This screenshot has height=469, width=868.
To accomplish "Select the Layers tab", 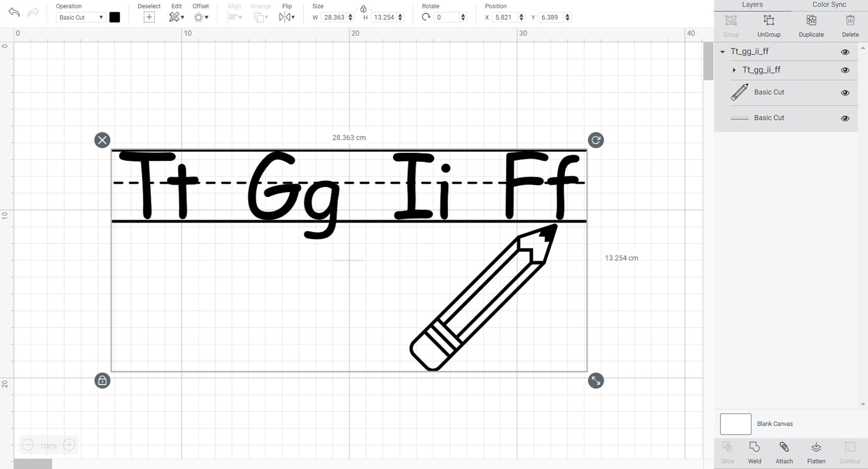I will point(752,4).
